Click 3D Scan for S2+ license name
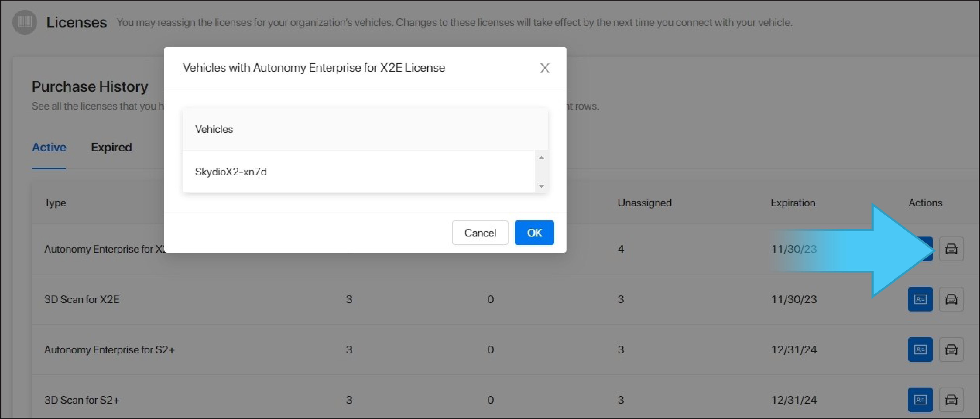 coord(82,400)
